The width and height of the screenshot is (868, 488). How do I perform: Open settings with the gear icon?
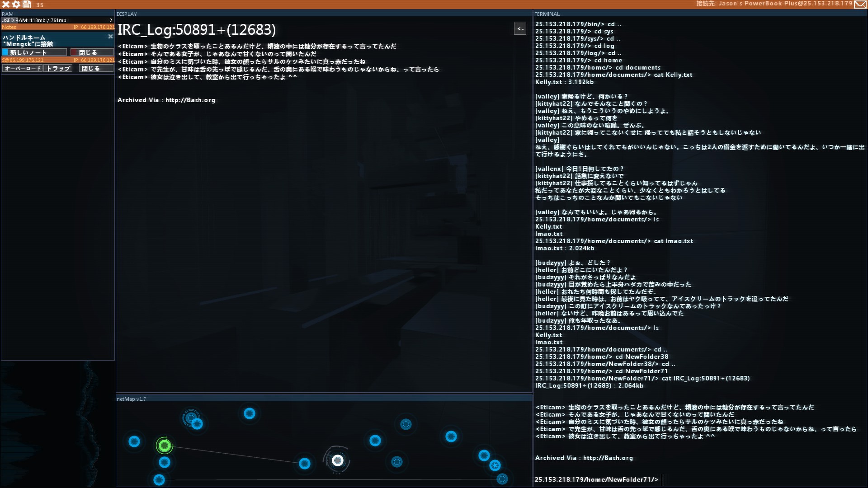[15, 5]
